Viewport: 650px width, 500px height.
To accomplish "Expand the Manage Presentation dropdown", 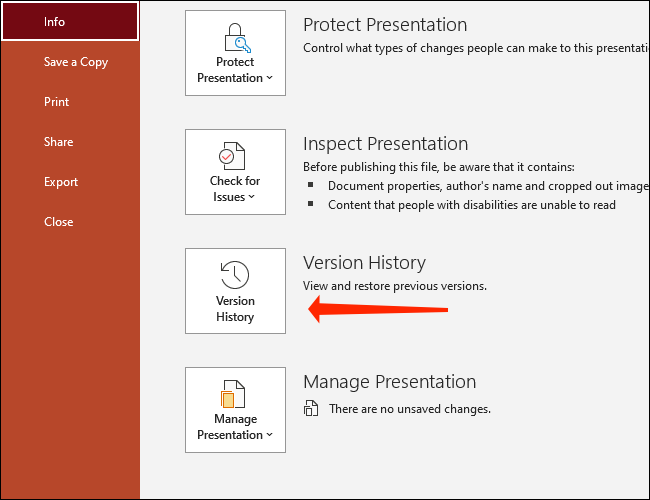I will 235,435.
